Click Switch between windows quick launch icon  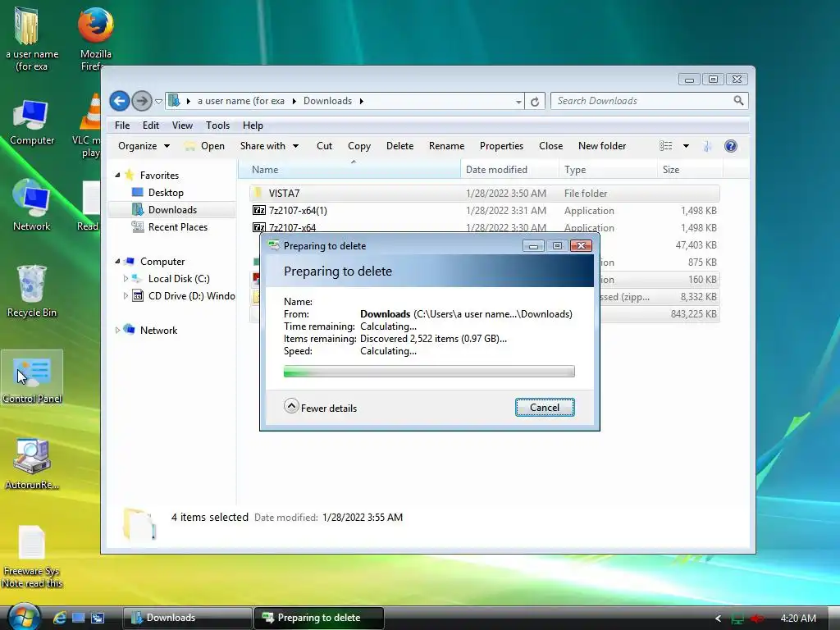tap(98, 618)
